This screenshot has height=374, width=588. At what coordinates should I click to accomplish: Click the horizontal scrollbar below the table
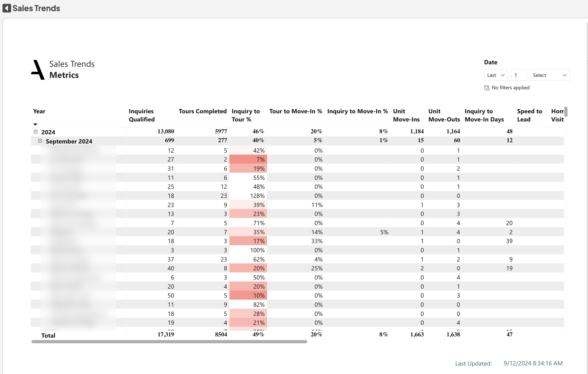[x=169, y=342]
